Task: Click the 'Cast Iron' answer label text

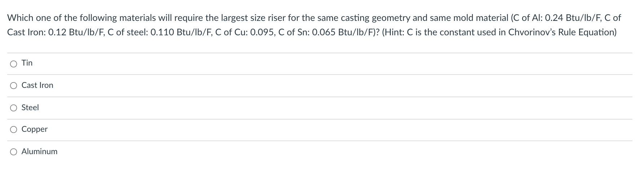Action: click(37, 85)
